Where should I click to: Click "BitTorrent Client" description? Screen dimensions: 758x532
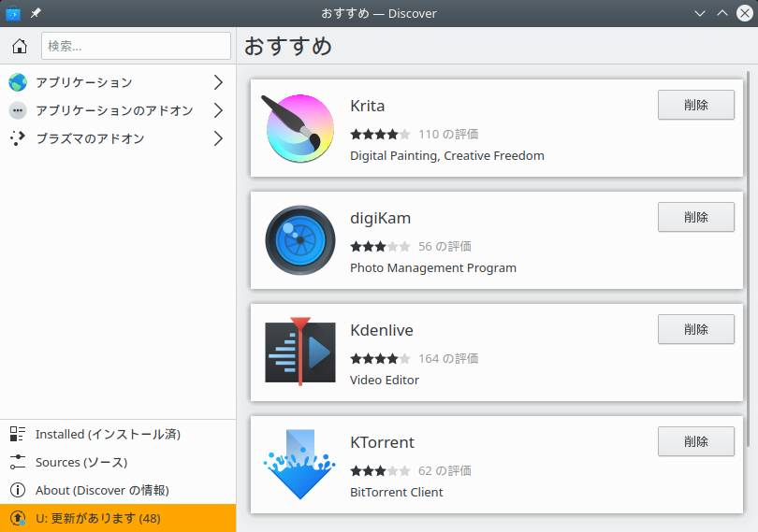pos(397,492)
